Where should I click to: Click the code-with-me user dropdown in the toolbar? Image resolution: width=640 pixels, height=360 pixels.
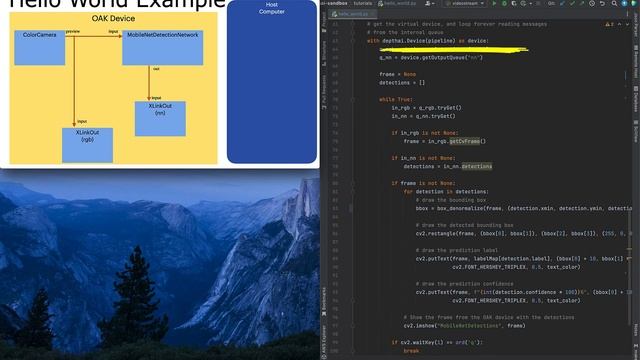click(x=430, y=3)
